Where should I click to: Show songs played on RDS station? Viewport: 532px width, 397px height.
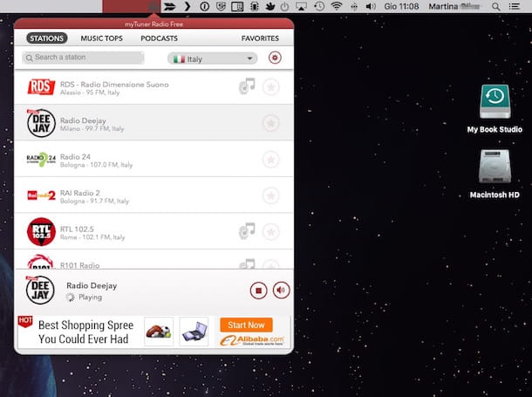pyautogui.click(x=247, y=86)
